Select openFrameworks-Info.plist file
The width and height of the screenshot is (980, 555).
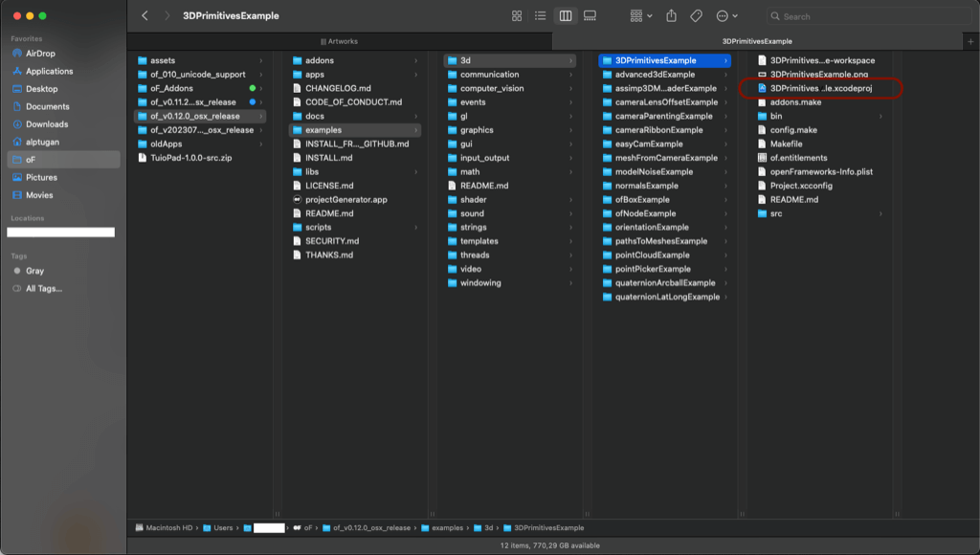click(x=820, y=172)
